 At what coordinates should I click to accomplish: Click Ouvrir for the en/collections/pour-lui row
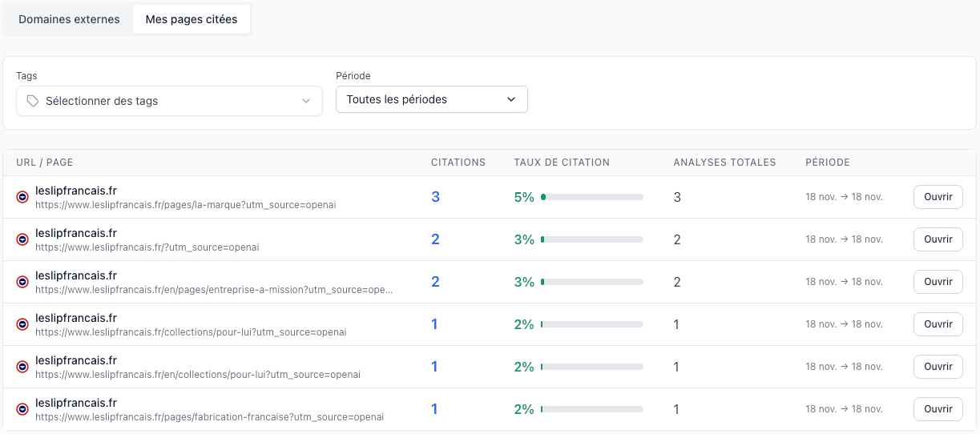click(x=938, y=367)
